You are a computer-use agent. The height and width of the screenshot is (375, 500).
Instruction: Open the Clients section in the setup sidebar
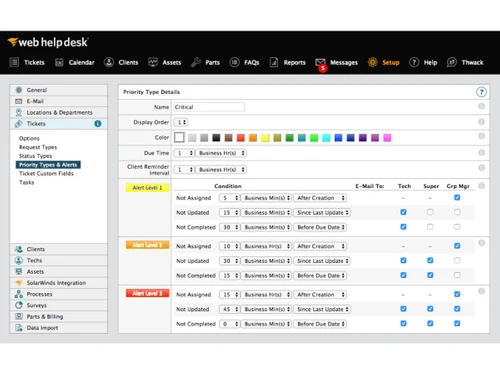(59, 249)
